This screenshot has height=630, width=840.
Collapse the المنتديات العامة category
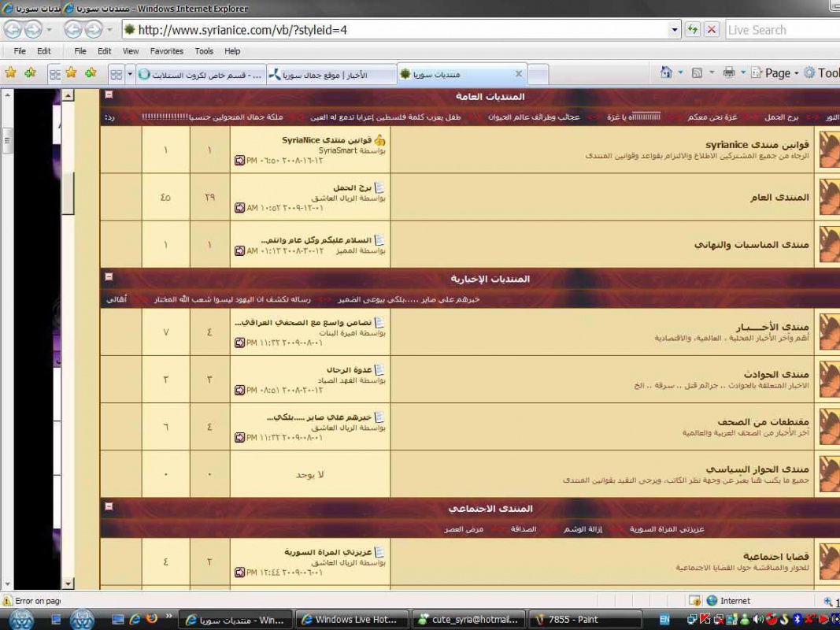109,95
